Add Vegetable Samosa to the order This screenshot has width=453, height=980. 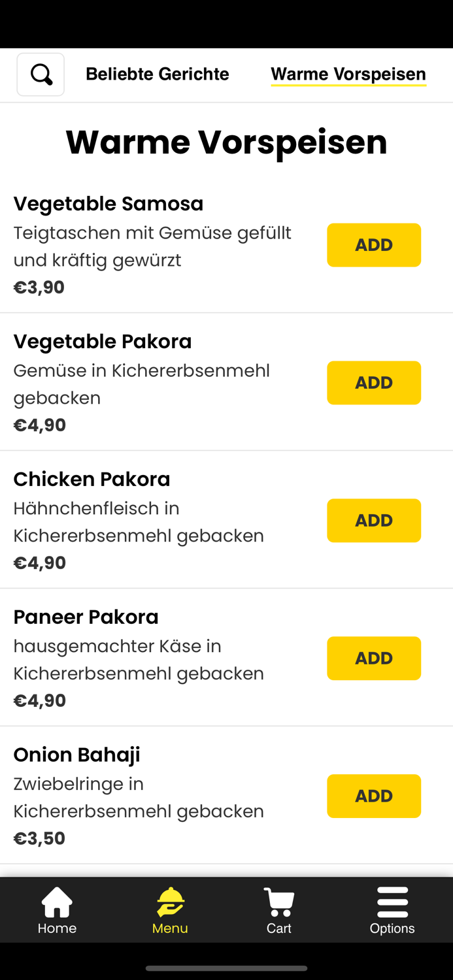point(374,245)
